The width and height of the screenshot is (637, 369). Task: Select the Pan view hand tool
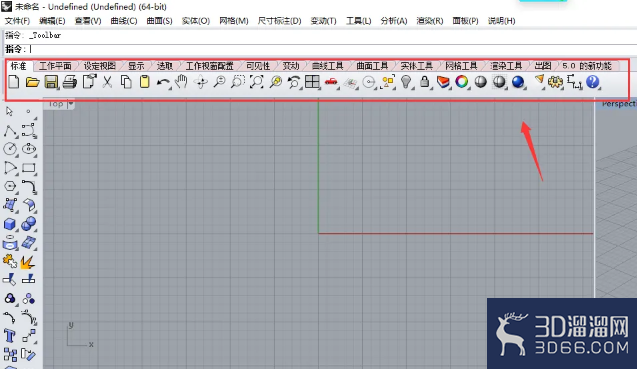click(181, 82)
